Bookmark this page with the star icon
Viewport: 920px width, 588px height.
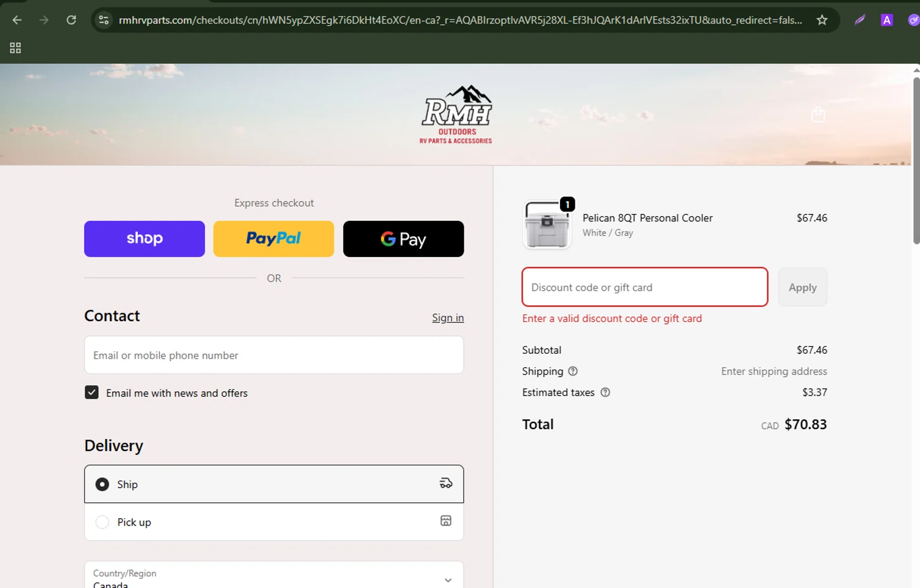point(822,20)
